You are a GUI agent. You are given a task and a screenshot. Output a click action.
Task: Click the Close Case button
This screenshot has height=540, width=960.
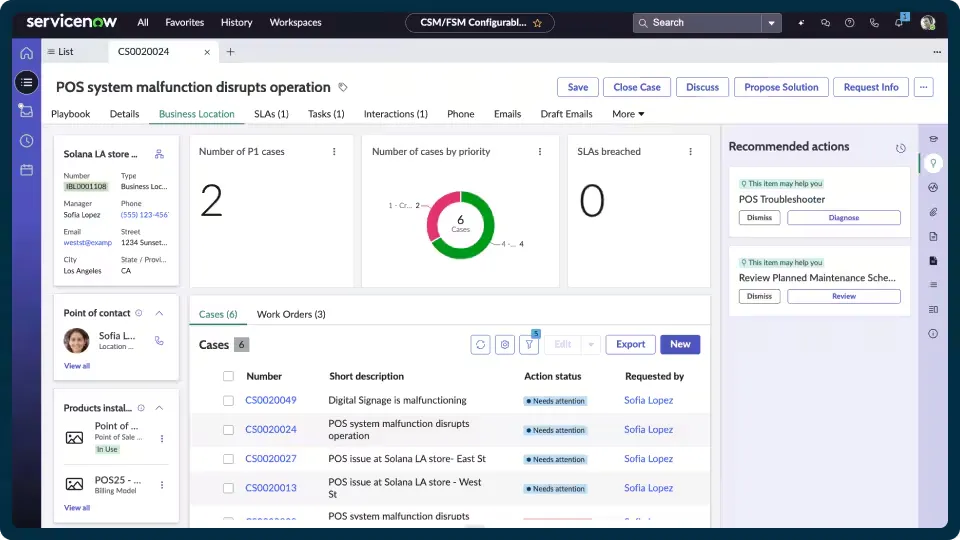[x=637, y=87]
